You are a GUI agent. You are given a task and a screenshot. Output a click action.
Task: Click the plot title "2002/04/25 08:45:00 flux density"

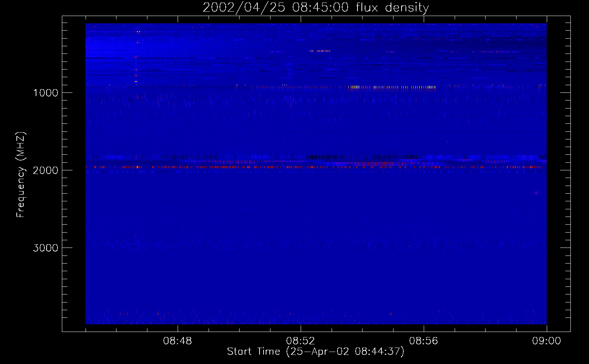(316, 7)
